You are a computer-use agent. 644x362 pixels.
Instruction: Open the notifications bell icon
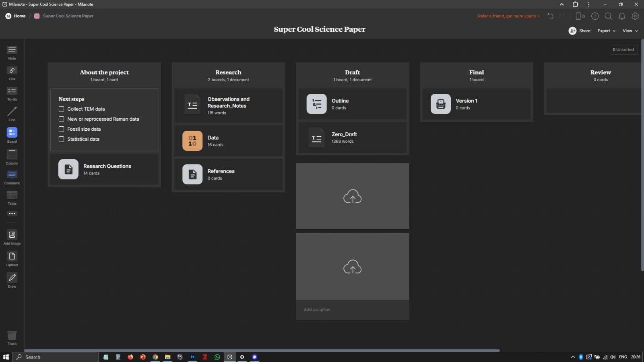pyautogui.click(x=622, y=16)
